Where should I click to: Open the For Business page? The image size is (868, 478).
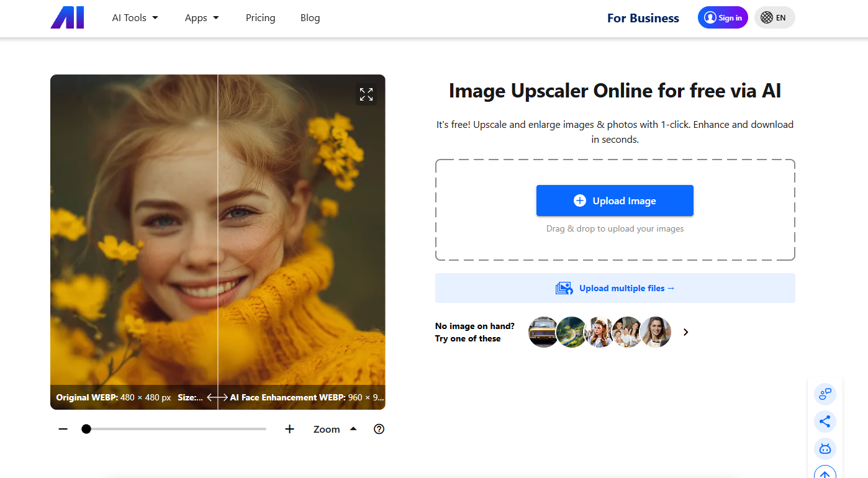643,18
